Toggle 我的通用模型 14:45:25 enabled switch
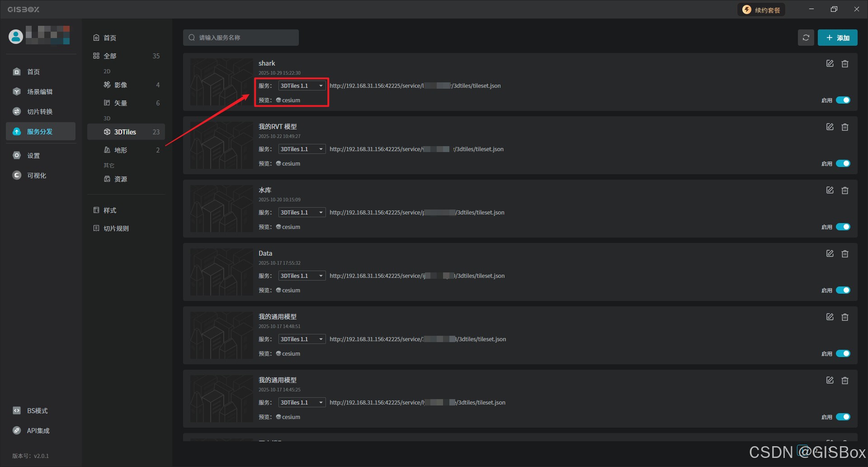Image resolution: width=868 pixels, height=467 pixels. pyautogui.click(x=843, y=417)
